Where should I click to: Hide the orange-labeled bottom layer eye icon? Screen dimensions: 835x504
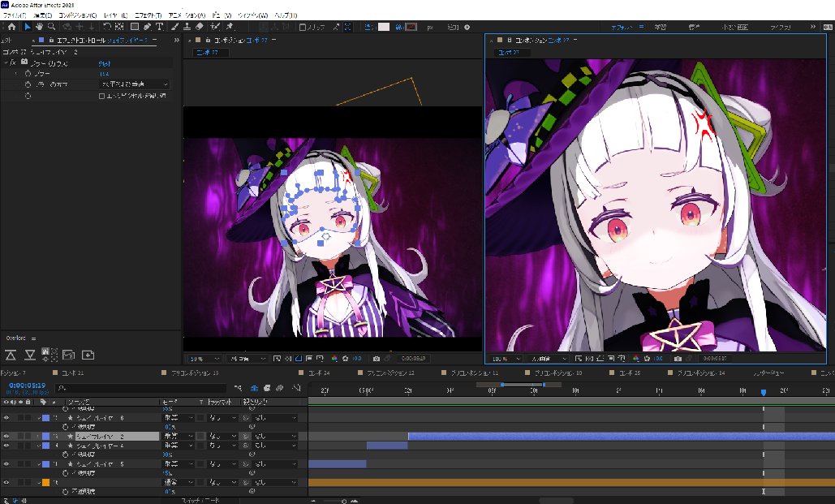coord(6,482)
